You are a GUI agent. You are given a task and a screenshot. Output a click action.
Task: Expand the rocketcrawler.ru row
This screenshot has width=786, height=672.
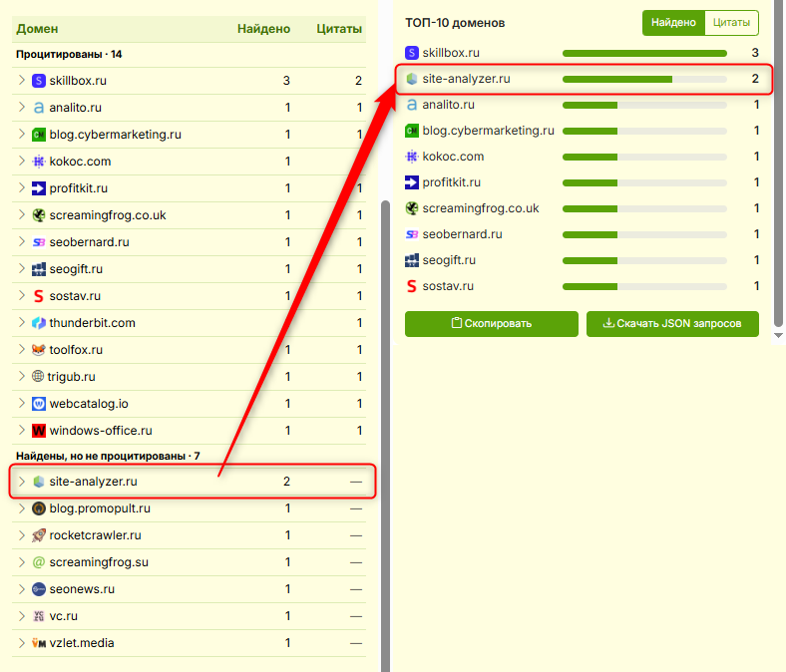(22, 534)
